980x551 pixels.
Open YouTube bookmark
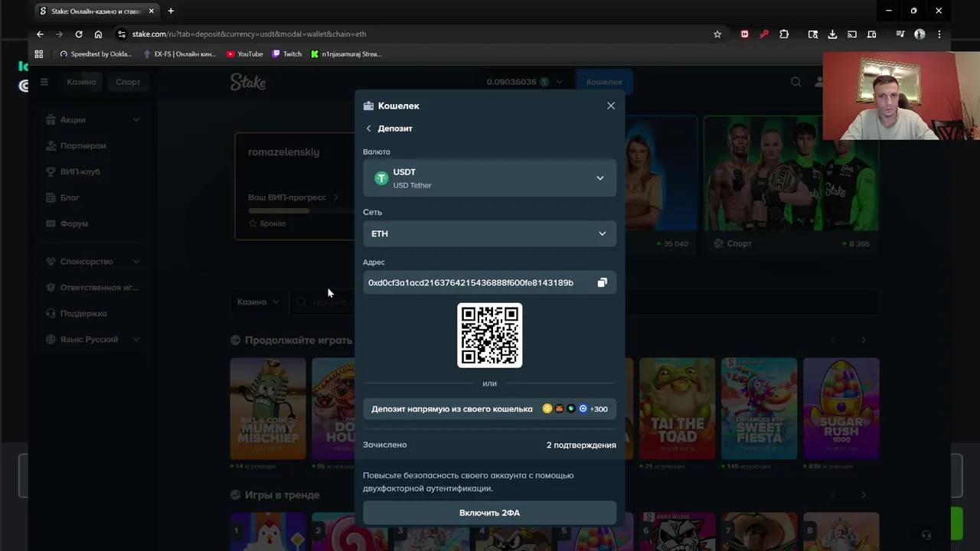pyautogui.click(x=245, y=54)
